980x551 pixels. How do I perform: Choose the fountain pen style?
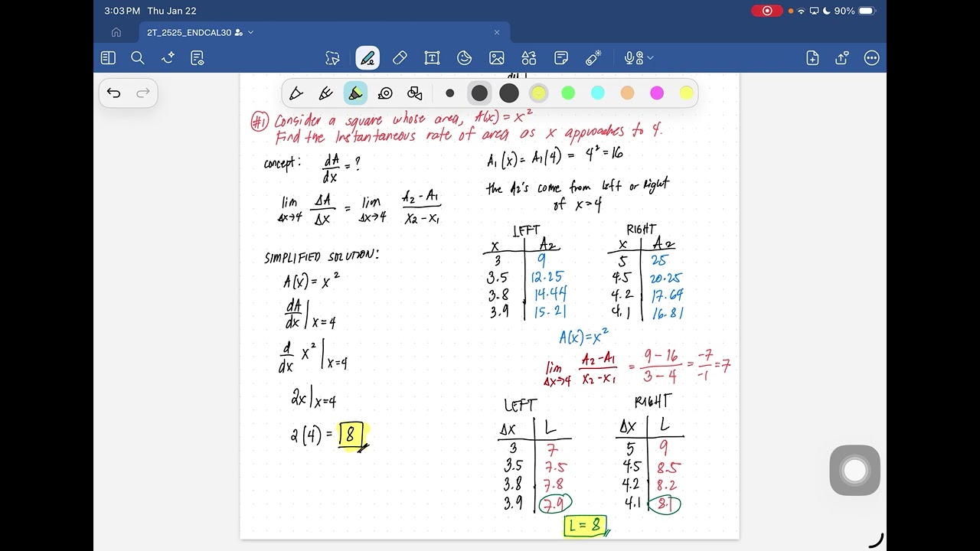(x=296, y=93)
